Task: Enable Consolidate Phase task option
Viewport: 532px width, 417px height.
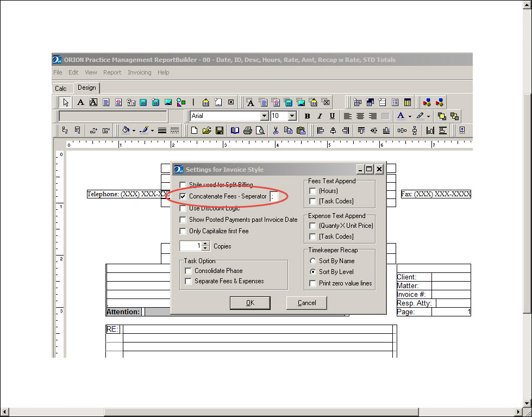Action: pyautogui.click(x=188, y=271)
